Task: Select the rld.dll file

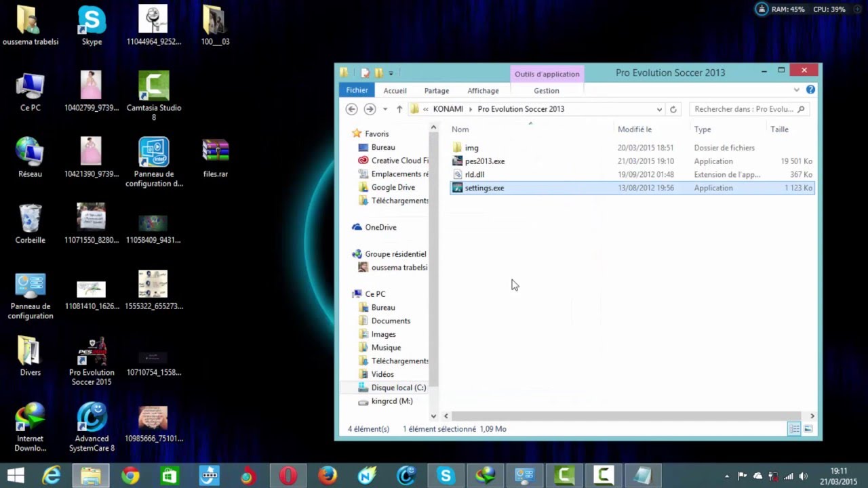Action: [x=632, y=174]
